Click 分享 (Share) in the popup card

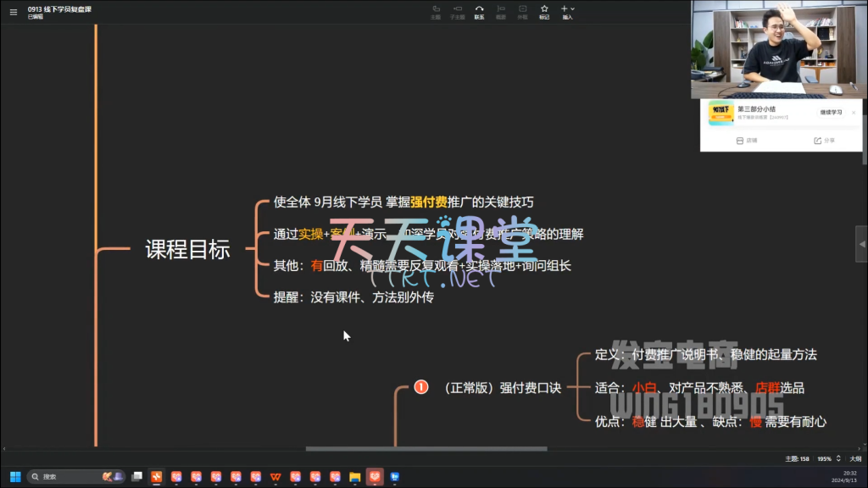823,141
